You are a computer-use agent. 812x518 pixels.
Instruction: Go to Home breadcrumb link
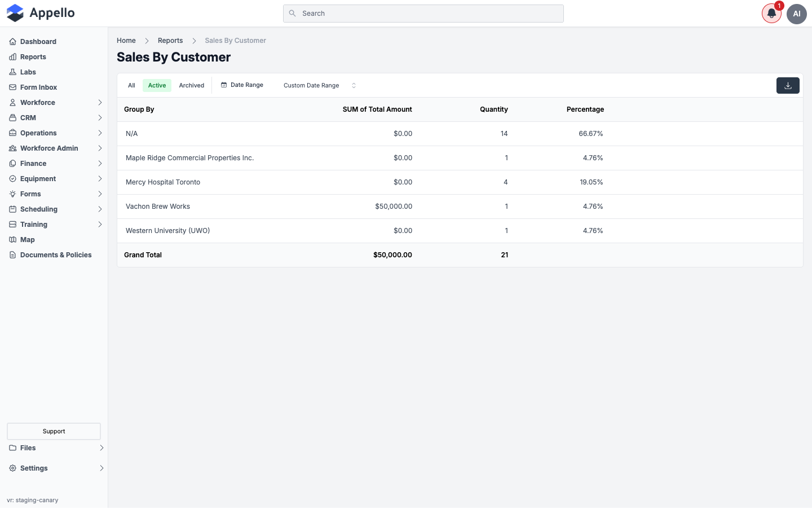tap(126, 41)
